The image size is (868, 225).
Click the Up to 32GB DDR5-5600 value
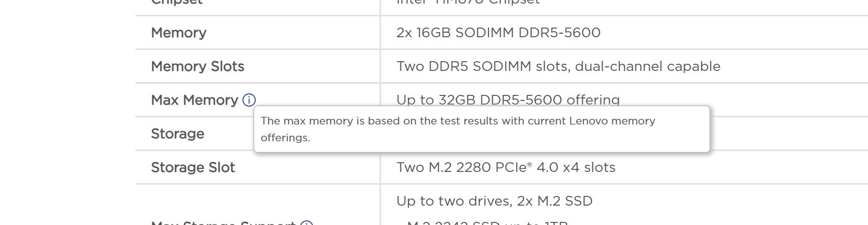[508, 99]
